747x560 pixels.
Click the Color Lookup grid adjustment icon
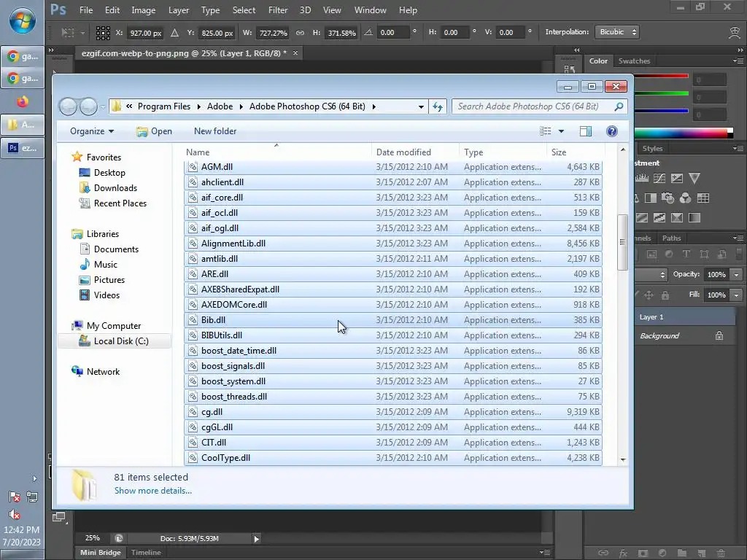(x=703, y=198)
